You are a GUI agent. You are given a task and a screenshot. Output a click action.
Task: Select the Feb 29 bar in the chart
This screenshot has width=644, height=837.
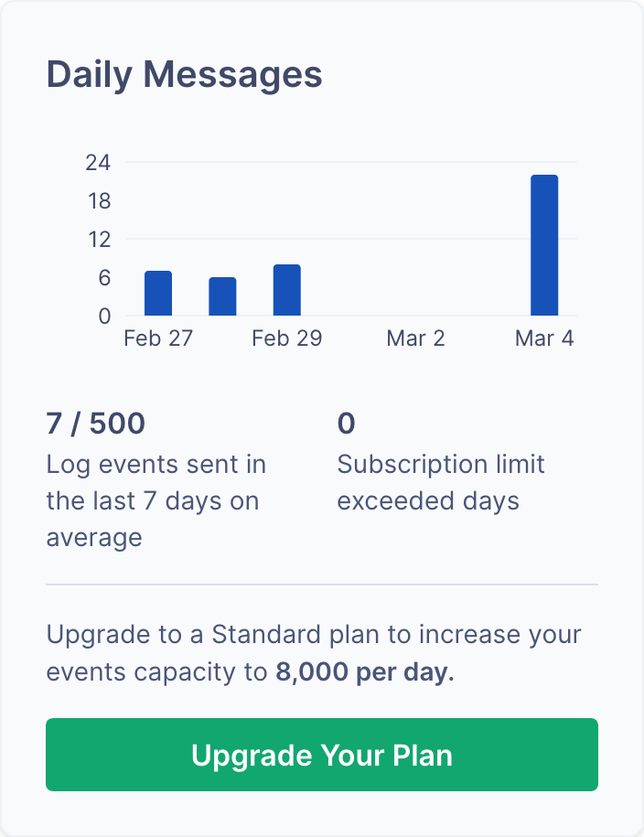(286, 290)
